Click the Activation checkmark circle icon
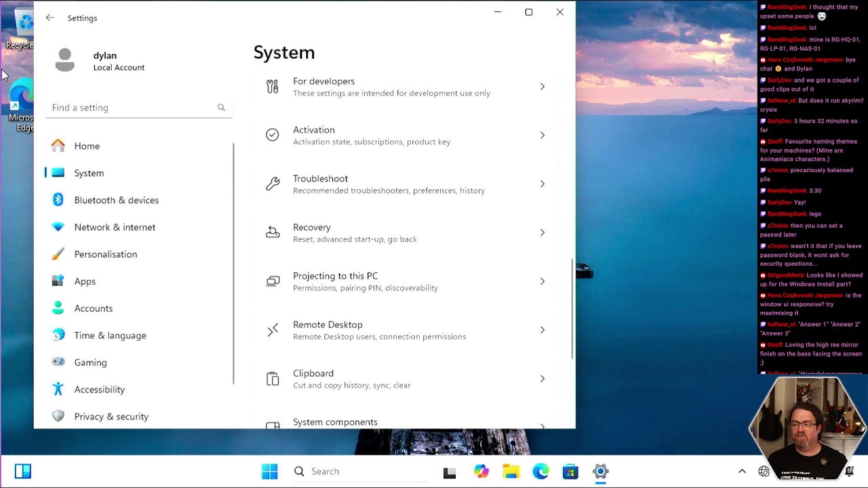868x488 pixels. [x=273, y=135]
